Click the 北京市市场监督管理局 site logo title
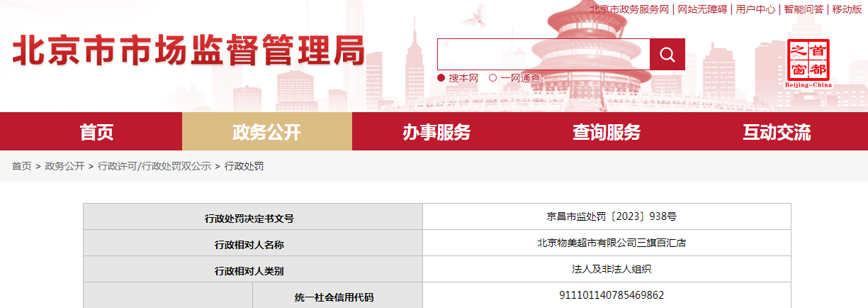The width and height of the screenshot is (868, 308). point(188,51)
